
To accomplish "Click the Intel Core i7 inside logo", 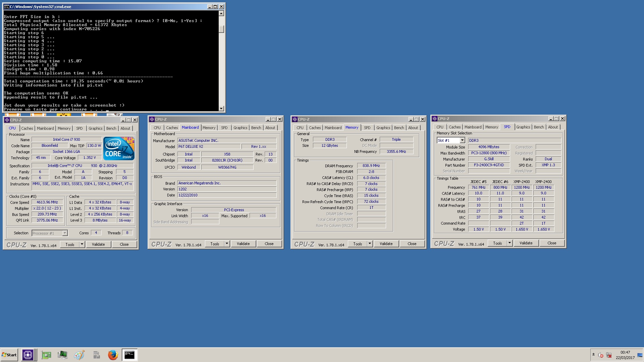I will 119,148.
